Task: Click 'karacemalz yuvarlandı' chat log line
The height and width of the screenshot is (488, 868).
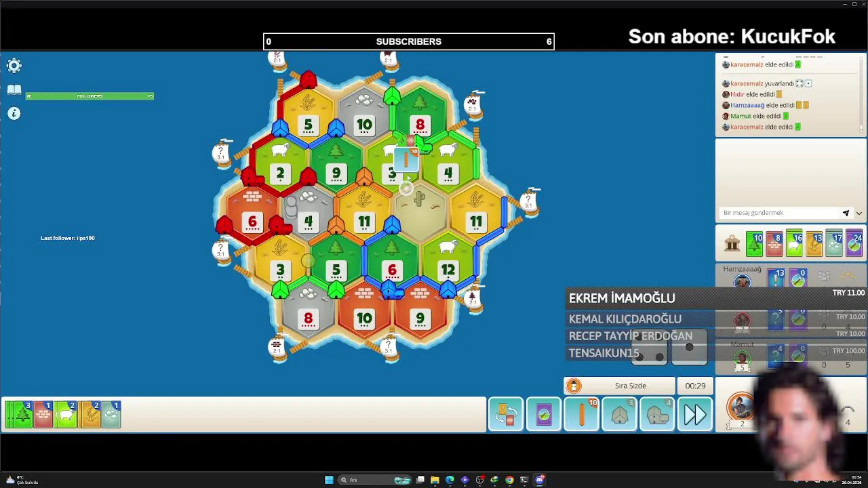Action: click(768, 83)
